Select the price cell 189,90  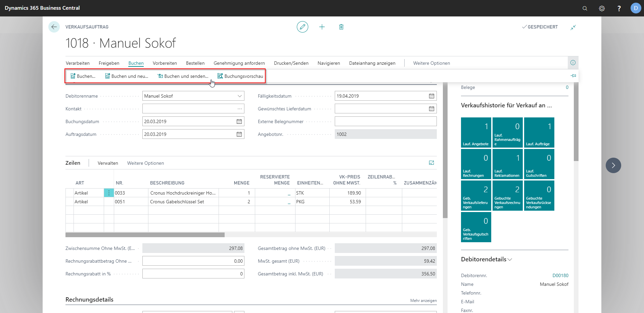(x=348, y=193)
